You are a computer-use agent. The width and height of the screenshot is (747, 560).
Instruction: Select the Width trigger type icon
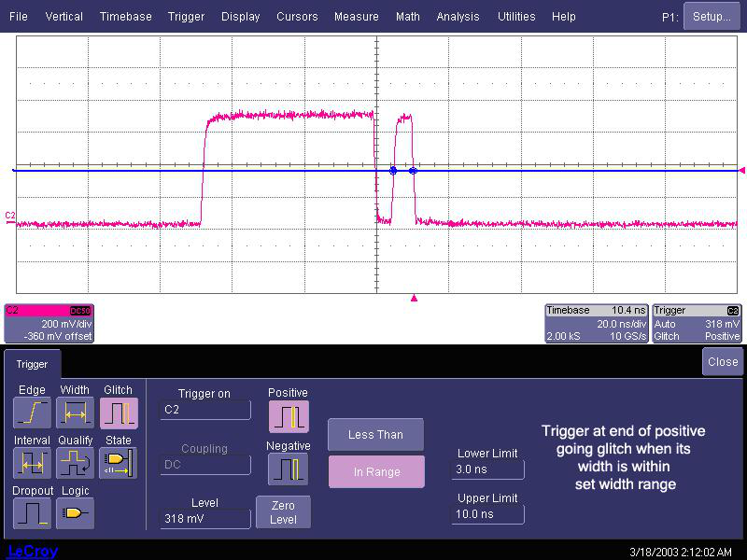[x=75, y=413]
